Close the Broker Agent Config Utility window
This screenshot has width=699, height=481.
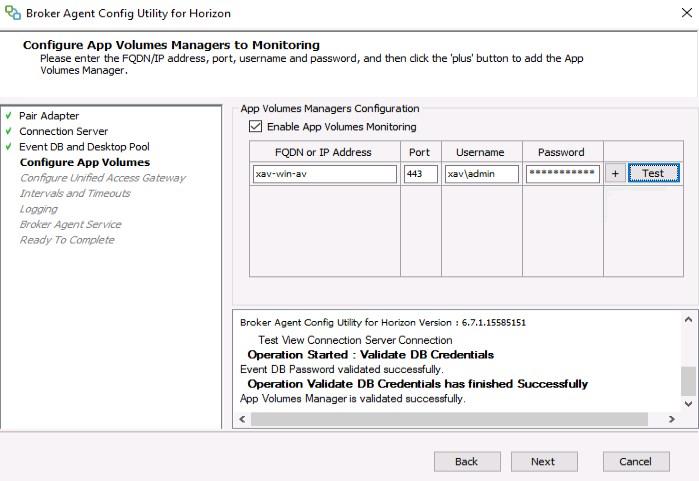(x=687, y=13)
